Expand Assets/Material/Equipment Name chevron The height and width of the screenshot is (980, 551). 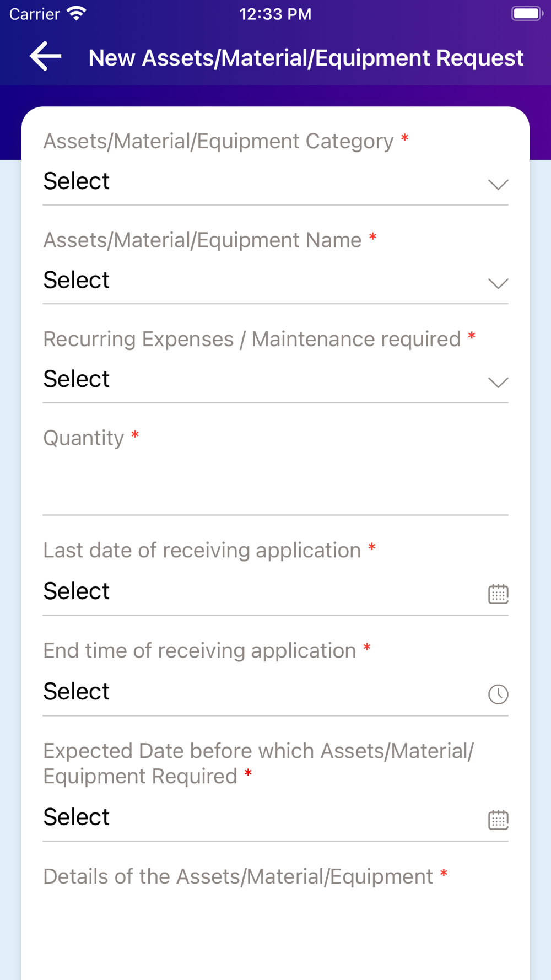tap(498, 283)
